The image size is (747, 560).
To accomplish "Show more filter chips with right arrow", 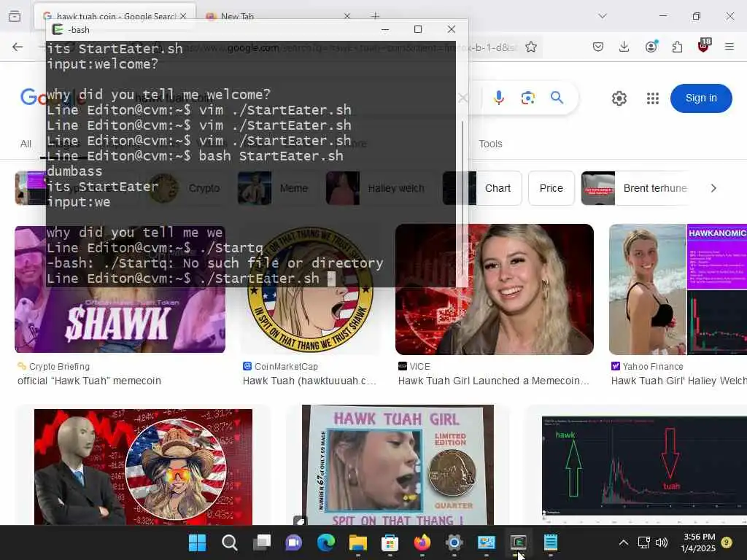I will (x=713, y=188).
